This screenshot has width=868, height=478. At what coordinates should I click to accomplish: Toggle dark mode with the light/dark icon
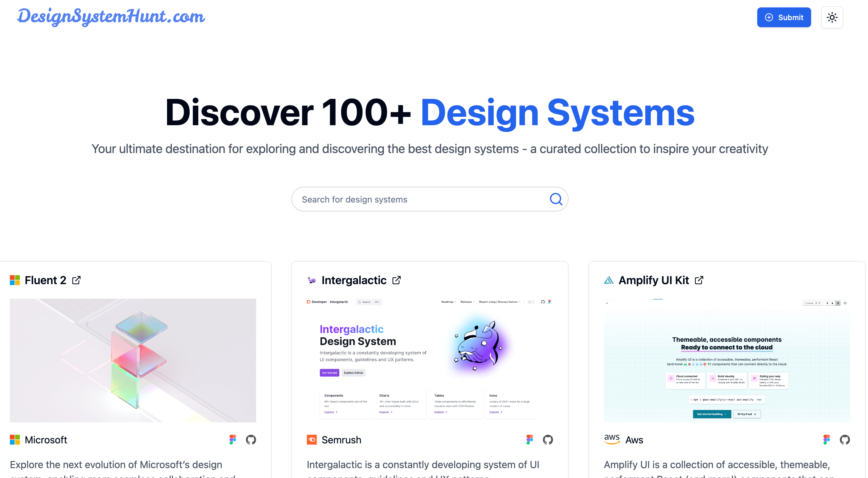(832, 17)
